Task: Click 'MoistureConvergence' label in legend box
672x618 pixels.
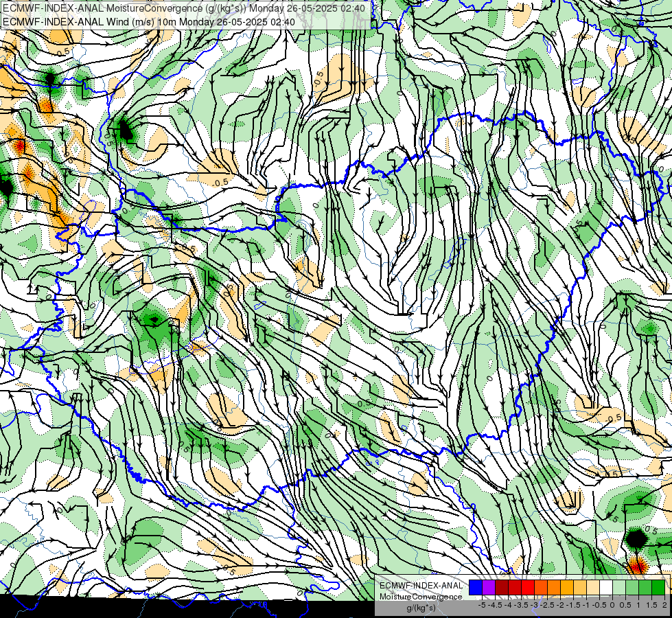Action: point(421,597)
